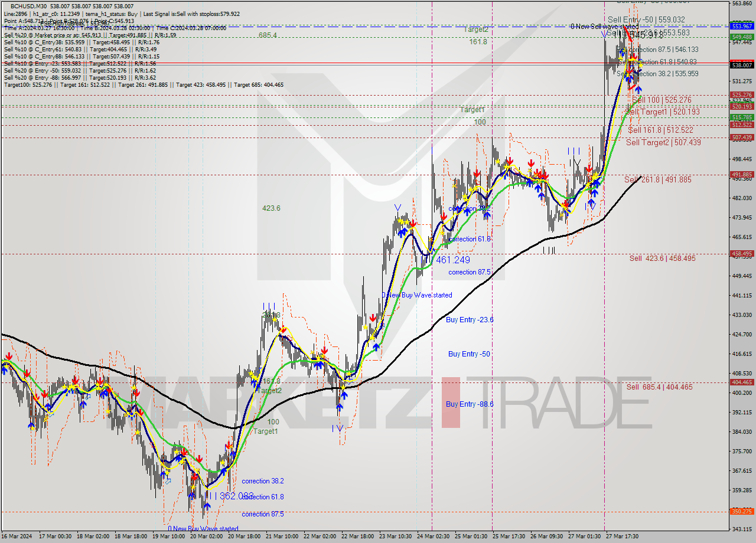Click the red 458.495 price axis tag
Screen dimensions: 756x543
[742, 254]
